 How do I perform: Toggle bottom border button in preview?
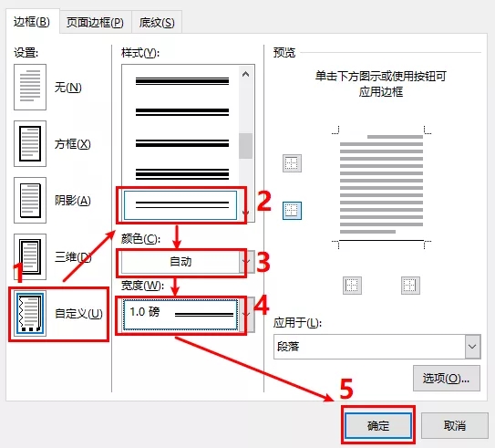pos(292,211)
